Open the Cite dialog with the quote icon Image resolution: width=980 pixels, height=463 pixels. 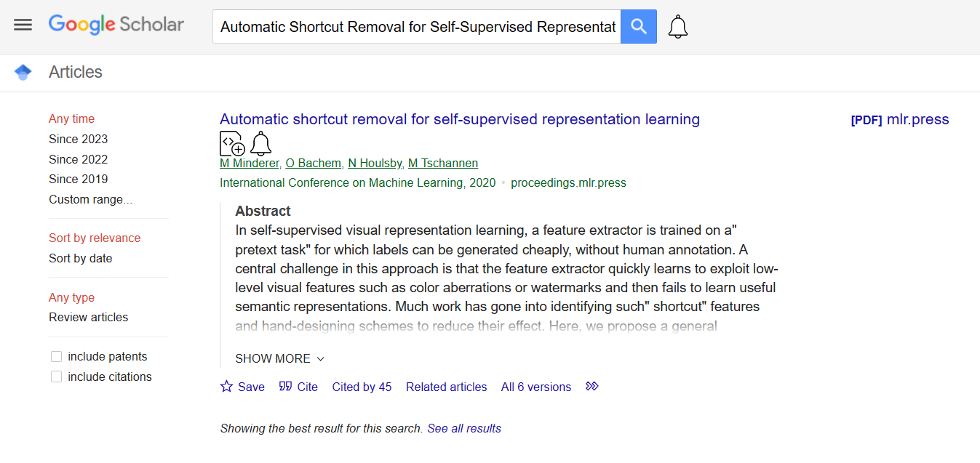(298, 387)
